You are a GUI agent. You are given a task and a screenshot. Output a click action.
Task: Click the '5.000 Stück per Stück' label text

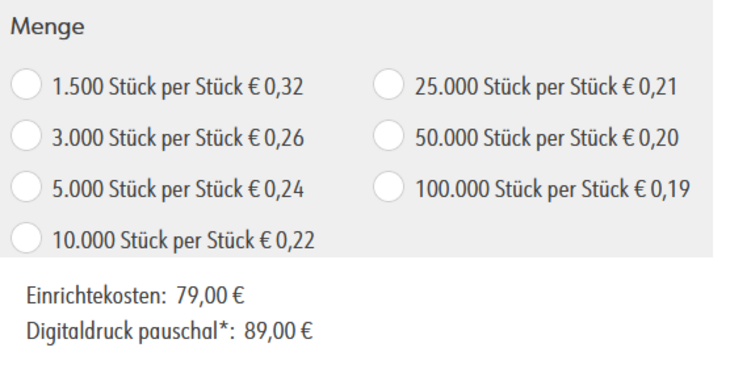coord(148,189)
